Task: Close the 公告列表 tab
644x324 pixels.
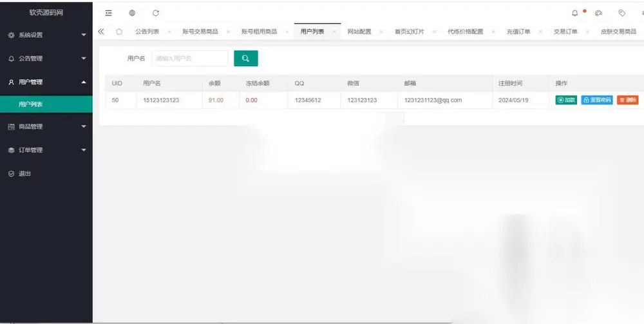Action: pyautogui.click(x=169, y=32)
